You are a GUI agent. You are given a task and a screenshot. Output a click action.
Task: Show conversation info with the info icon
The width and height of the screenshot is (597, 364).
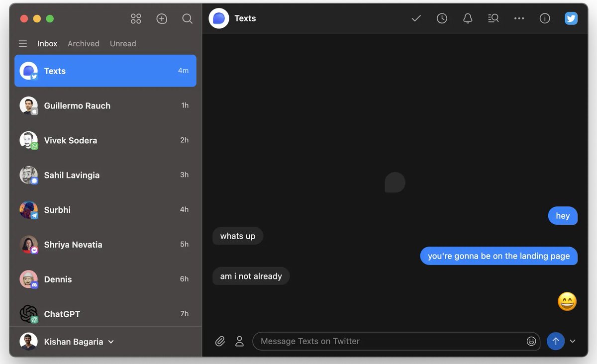point(545,18)
